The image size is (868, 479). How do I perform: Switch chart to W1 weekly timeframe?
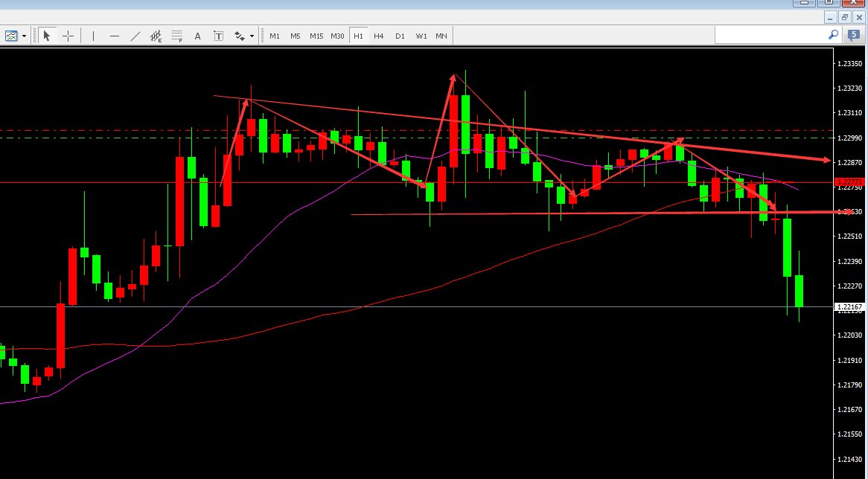(421, 36)
